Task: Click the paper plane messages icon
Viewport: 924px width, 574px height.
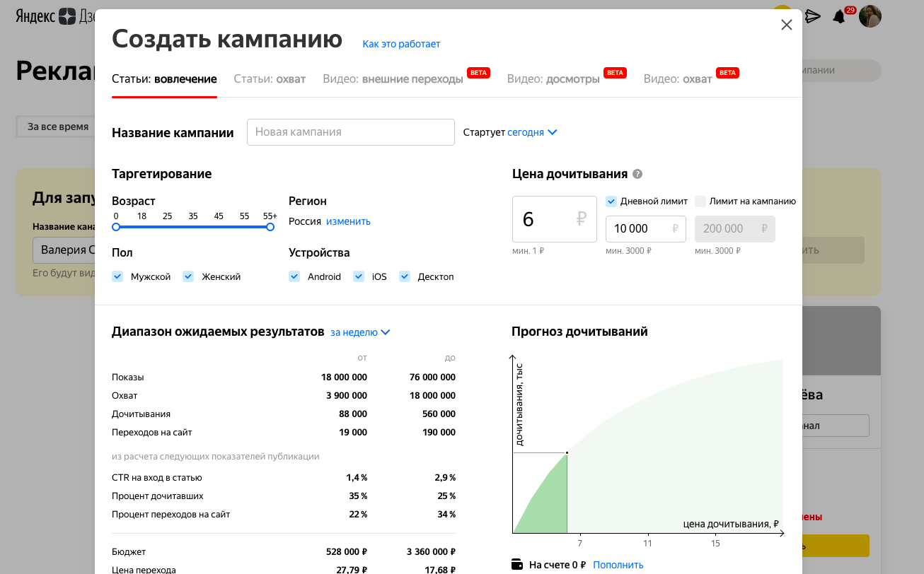Action: [x=813, y=16]
